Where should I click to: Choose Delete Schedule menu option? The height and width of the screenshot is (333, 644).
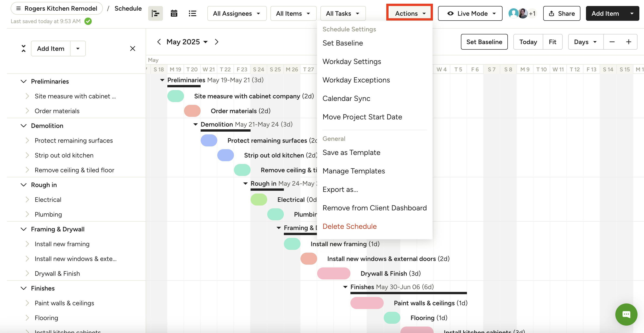[x=349, y=226]
